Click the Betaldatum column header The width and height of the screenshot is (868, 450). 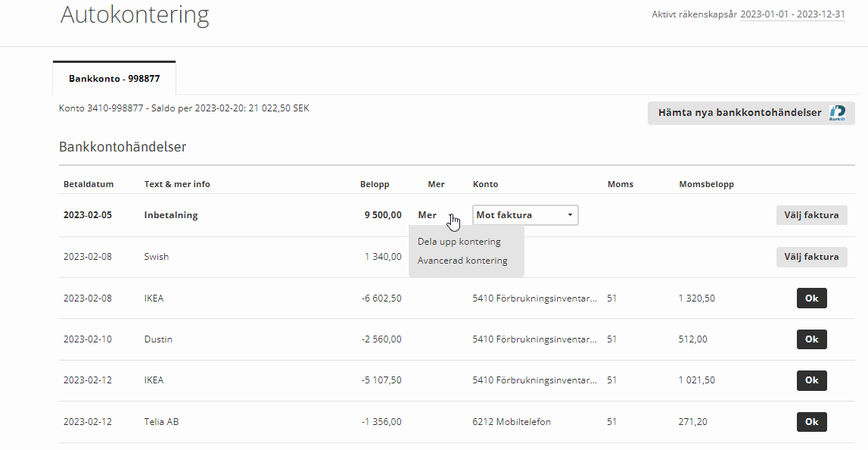[89, 184]
